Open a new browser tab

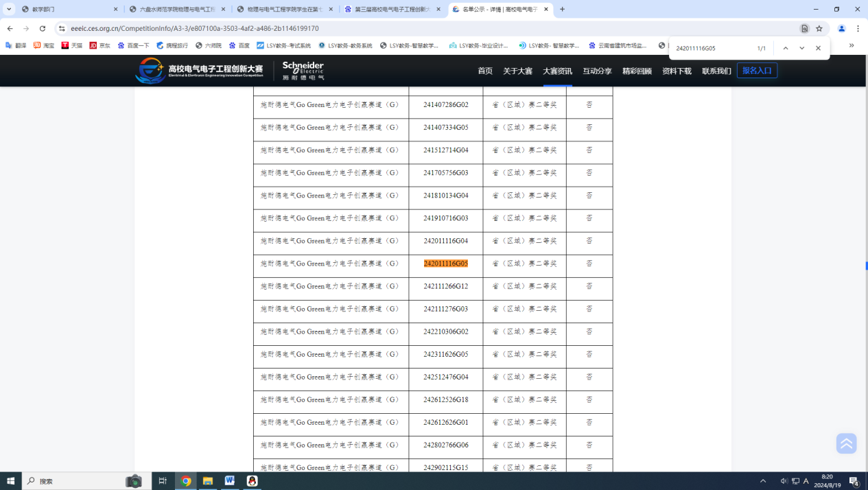tap(563, 9)
